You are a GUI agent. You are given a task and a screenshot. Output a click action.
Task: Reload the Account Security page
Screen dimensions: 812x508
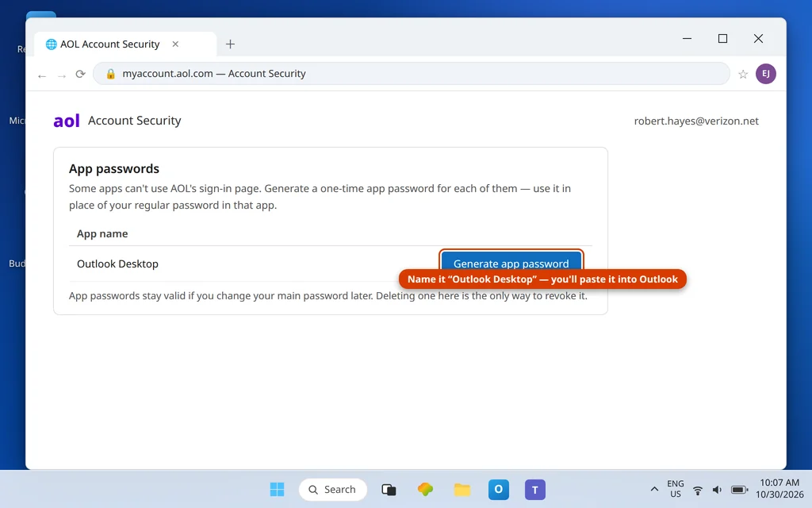point(80,74)
